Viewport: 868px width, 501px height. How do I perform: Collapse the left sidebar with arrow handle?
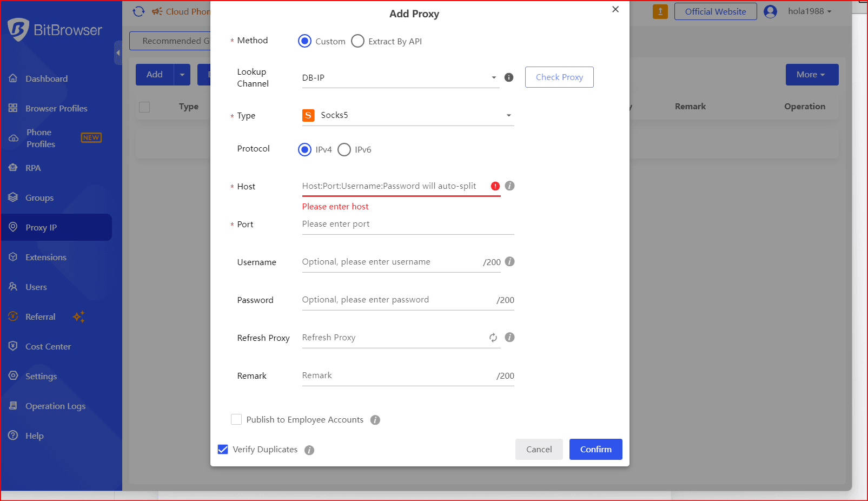(x=118, y=53)
